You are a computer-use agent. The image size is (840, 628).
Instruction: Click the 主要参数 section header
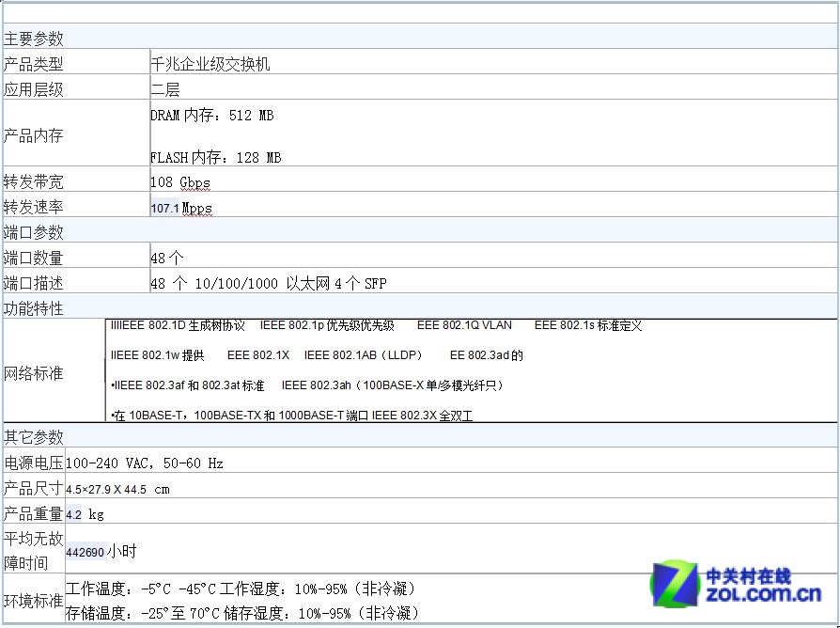[x=34, y=39]
